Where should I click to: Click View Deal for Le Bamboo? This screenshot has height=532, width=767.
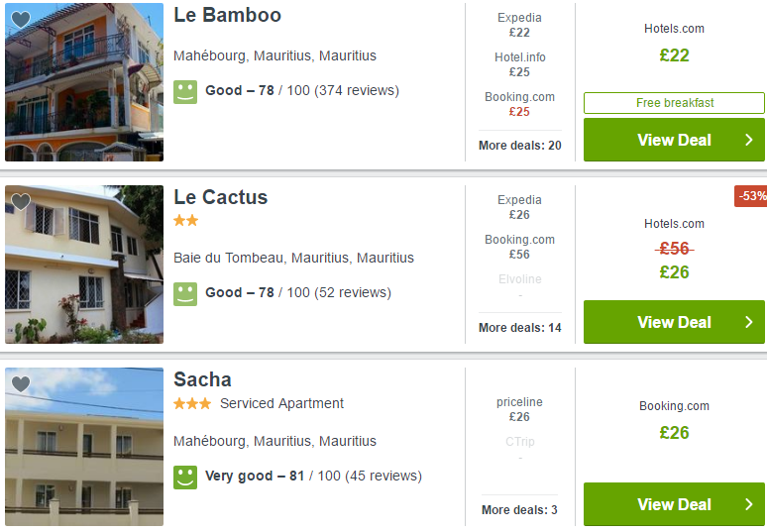674,140
